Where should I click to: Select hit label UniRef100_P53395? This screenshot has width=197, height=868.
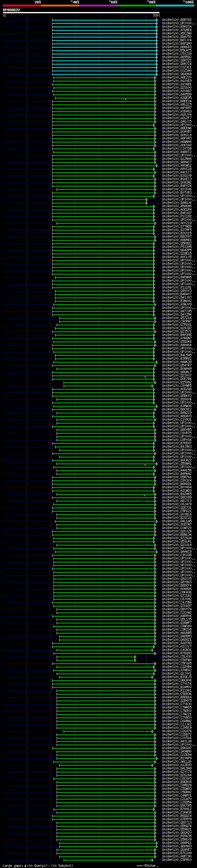[176, 247]
